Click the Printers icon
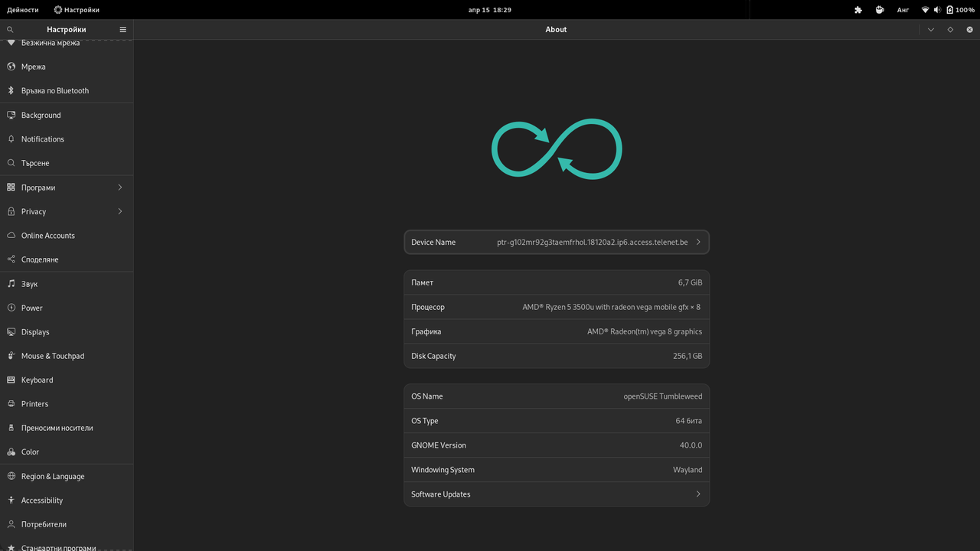 tap(11, 404)
